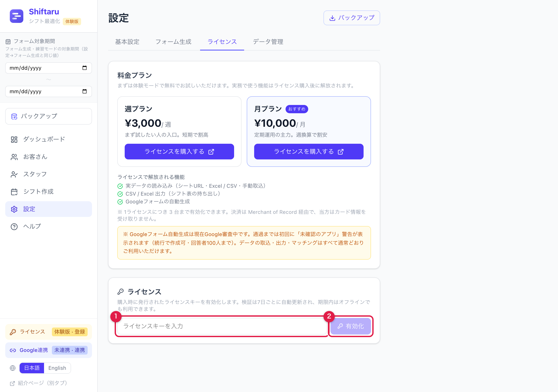This screenshot has width=558, height=392.
Task: Click the ¥3,000 price text
Action: click(x=143, y=123)
